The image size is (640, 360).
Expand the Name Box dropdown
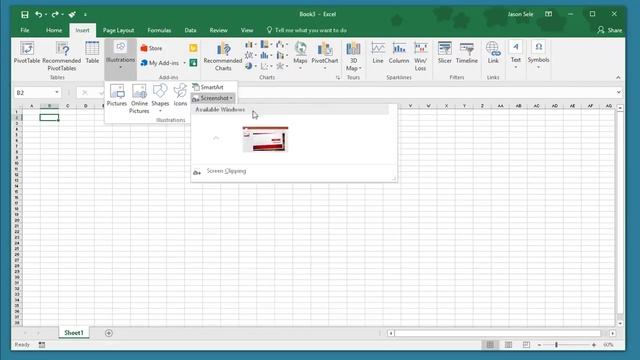point(57,93)
